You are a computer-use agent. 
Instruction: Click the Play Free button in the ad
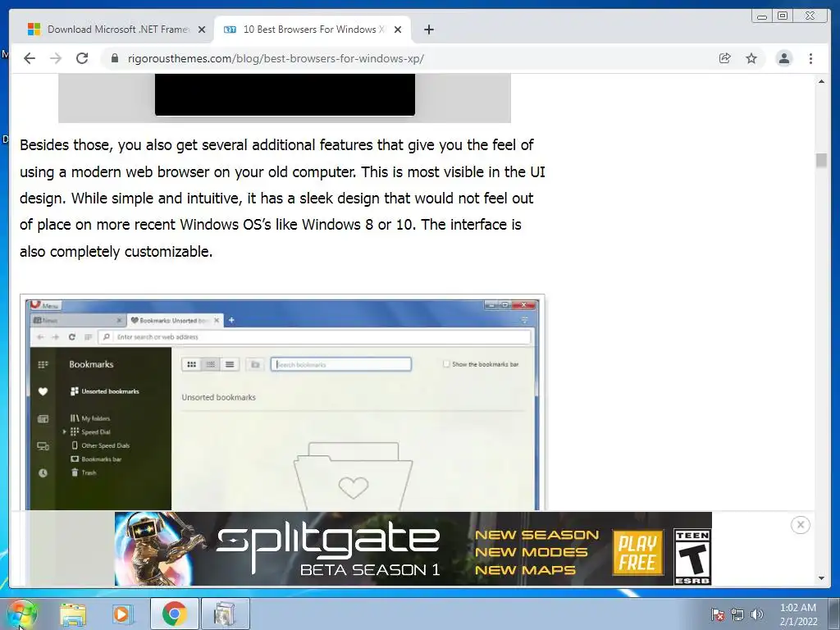(x=637, y=552)
